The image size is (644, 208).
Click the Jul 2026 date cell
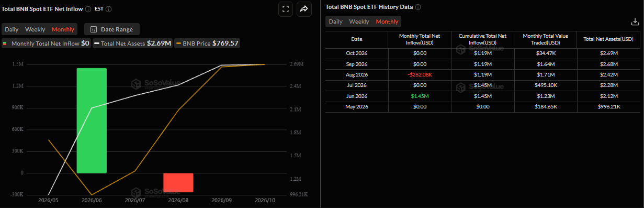(357, 85)
